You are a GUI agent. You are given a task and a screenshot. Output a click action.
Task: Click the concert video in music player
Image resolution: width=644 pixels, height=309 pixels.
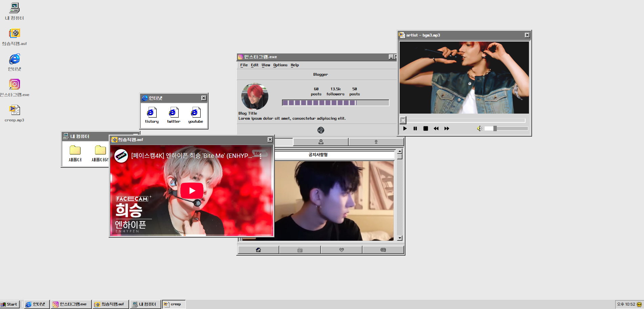point(464,77)
